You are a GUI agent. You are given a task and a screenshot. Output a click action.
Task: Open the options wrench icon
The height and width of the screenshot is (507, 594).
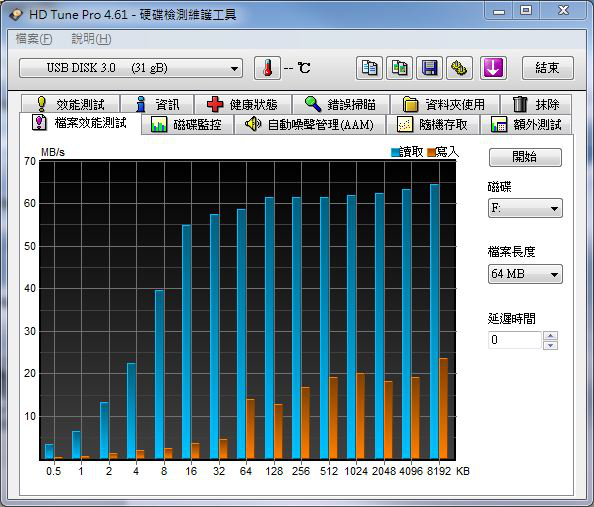[459, 68]
